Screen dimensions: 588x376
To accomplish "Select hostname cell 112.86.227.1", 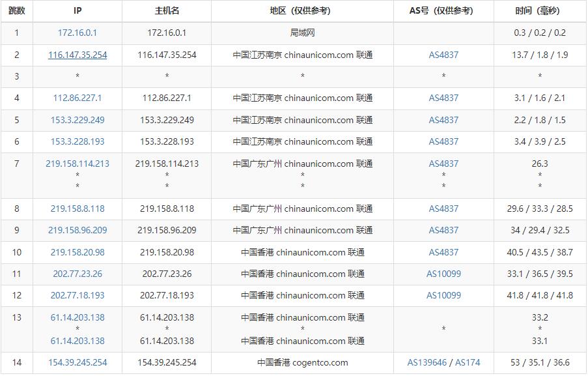I will [x=167, y=98].
